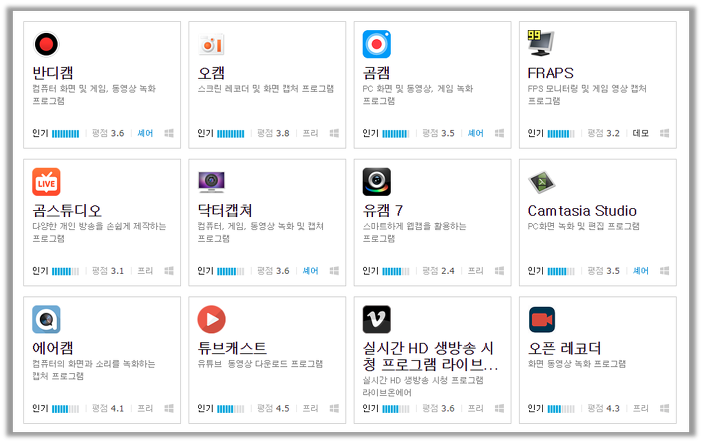Click the 오캠 app icon
This screenshot has width=702, height=443.
point(211,44)
